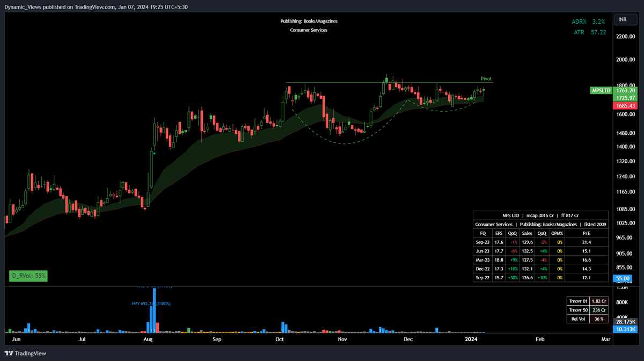Click the Publishing: Books/Magazines heading

click(x=309, y=21)
